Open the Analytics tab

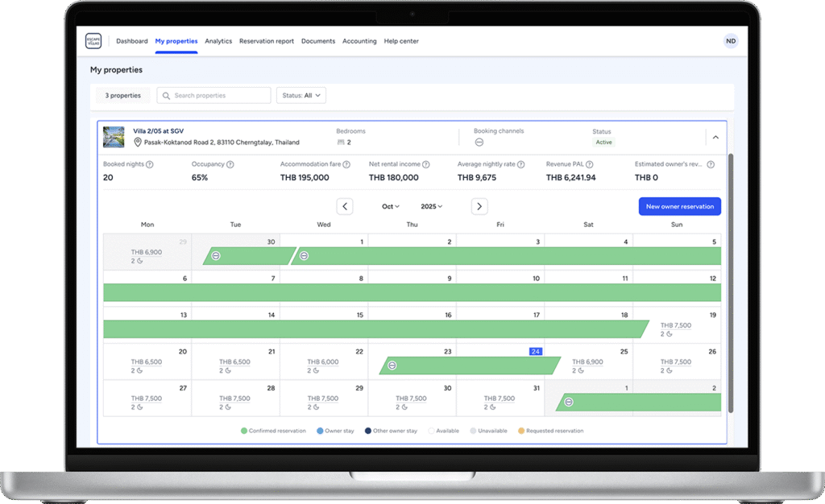coord(218,41)
